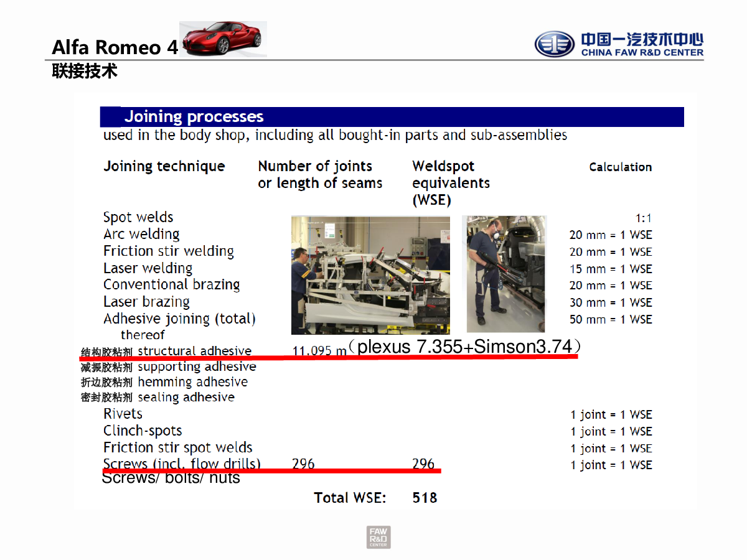Click the 15 mm = 1 WSE entry
The height and width of the screenshot is (560, 747).
click(611, 269)
